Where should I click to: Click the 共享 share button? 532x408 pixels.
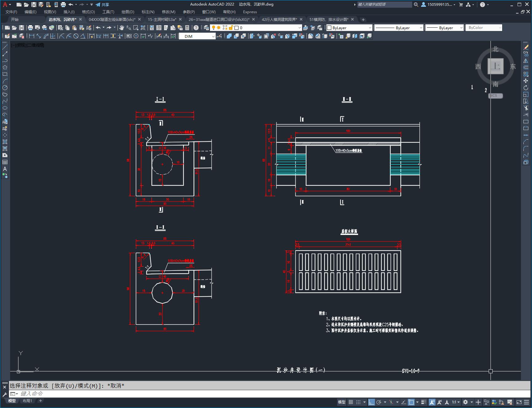pos(102,4)
